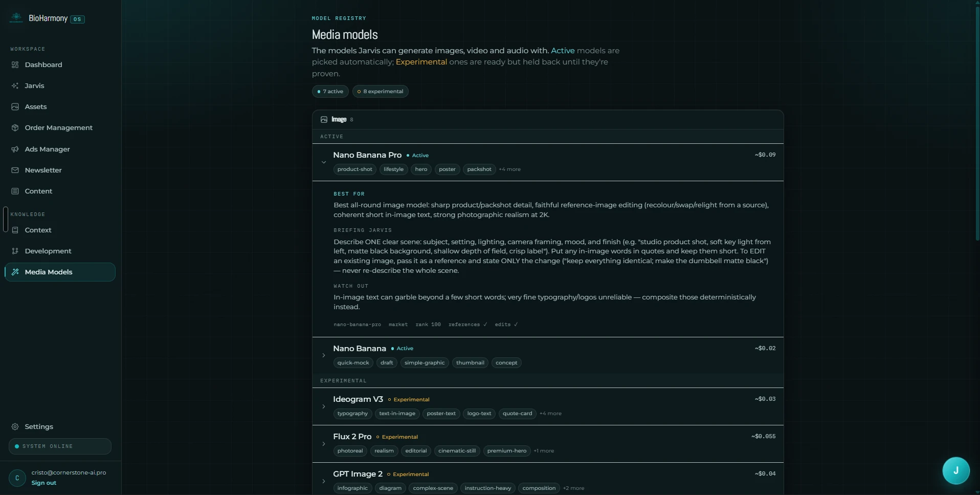Click the logo-text tag
The height and width of the screenshot is (495, 980).
479,414
